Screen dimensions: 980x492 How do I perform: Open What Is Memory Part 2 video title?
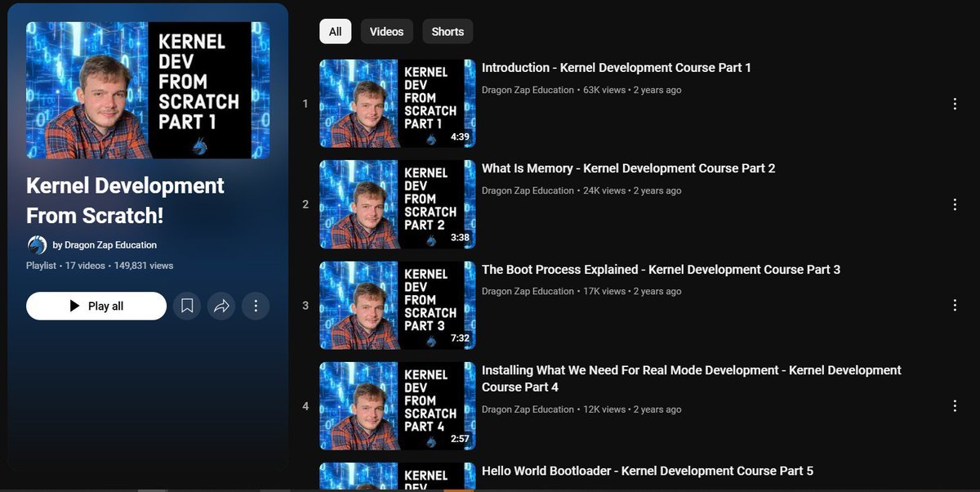(628, 168)
